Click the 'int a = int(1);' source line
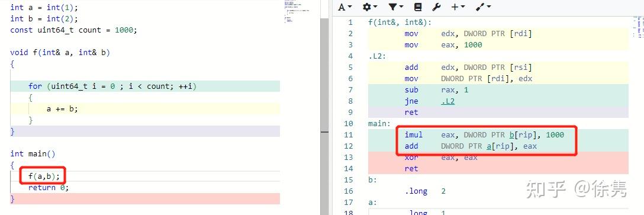This screenshot has width=644, height=215. (44, 7)
